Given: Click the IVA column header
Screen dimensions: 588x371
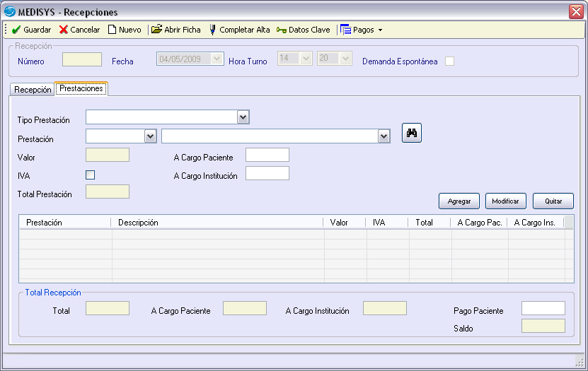Looking at the screenshot, I should tap(386, 223).
